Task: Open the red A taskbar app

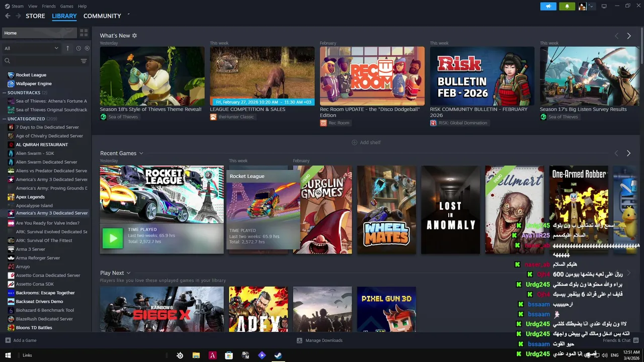Action: 212,355
